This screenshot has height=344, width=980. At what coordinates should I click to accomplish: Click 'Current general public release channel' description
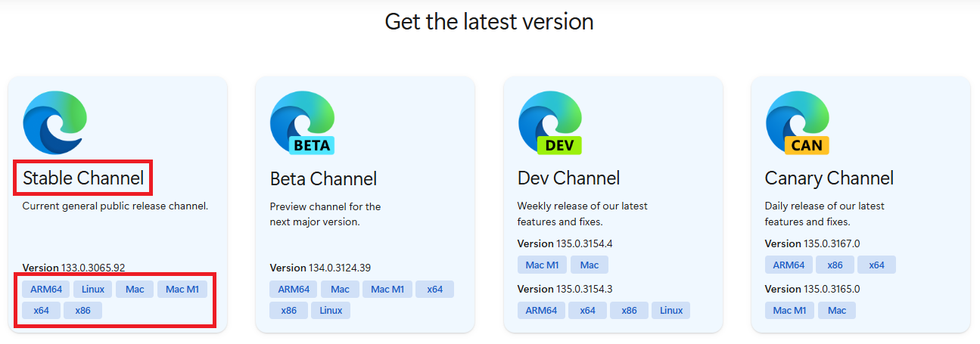115,206
